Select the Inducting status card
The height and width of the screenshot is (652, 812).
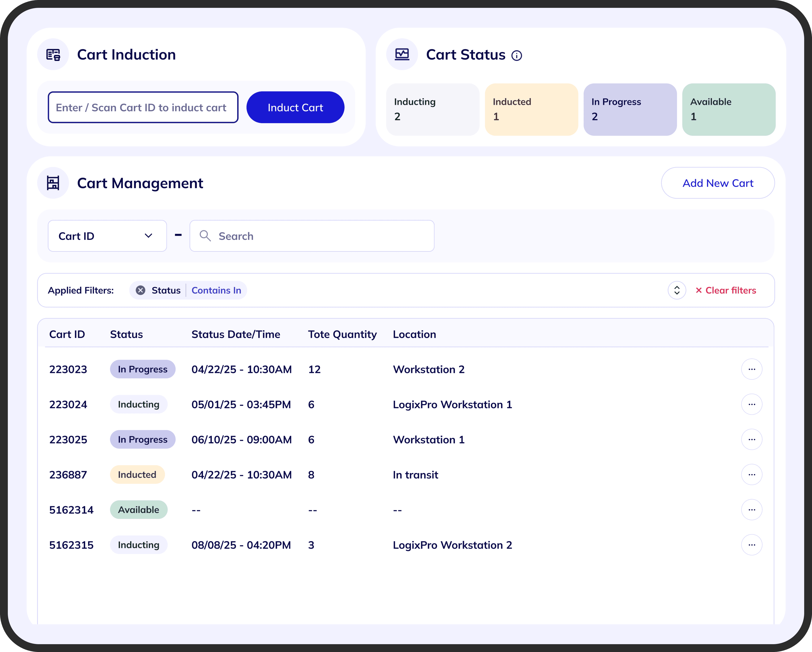pos(433,110)
